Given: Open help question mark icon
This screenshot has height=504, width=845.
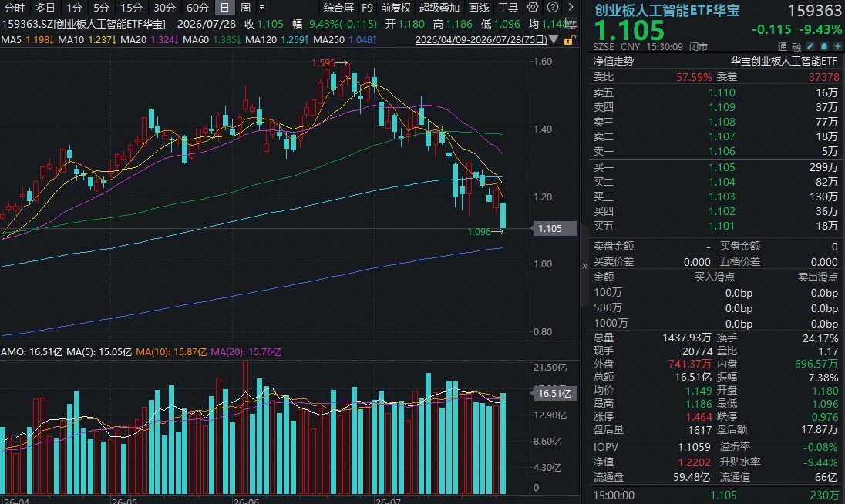Looking at the screenshot, I should pyautogui.click(x=552, y=8).
